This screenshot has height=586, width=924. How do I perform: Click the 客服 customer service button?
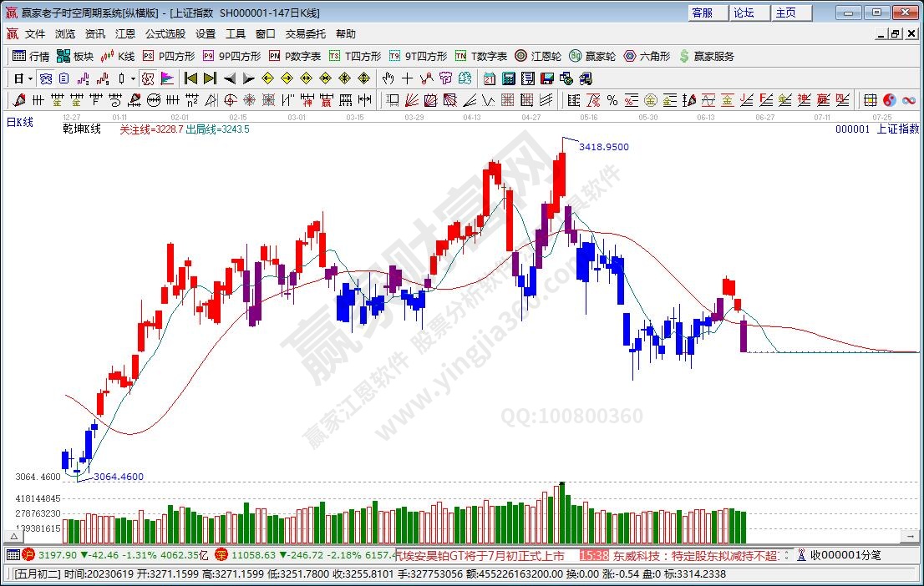tap(702, 13)
